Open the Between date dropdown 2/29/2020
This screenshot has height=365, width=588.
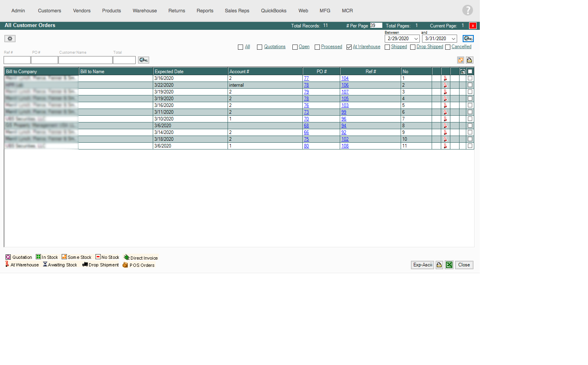[416, 39]
